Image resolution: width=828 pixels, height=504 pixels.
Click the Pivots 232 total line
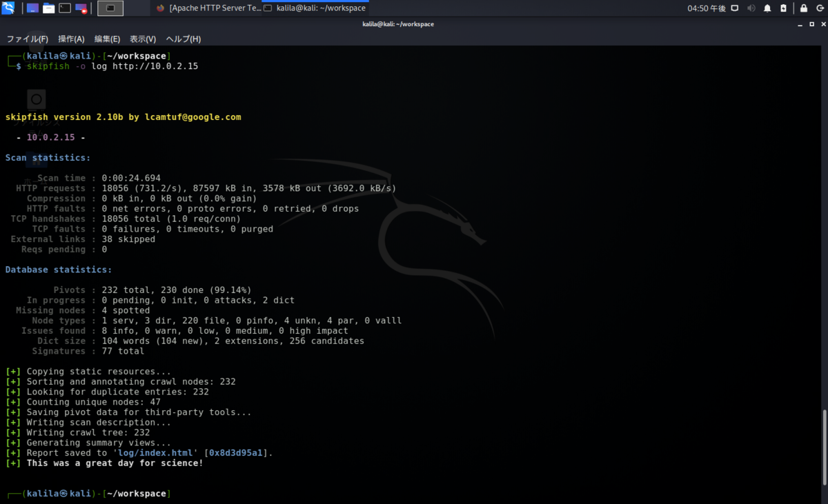point(152,290)
